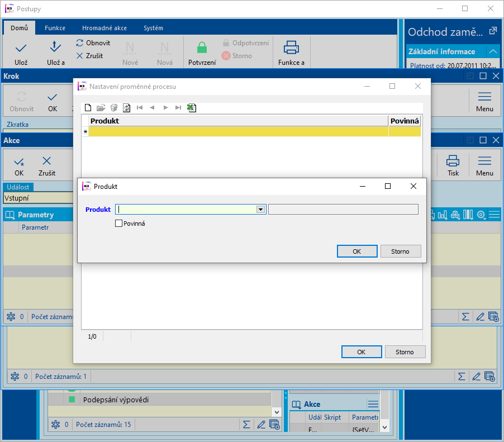Maximize the Produkt dialog window
This screenshot has height=442, width=504.
(388, 186)
